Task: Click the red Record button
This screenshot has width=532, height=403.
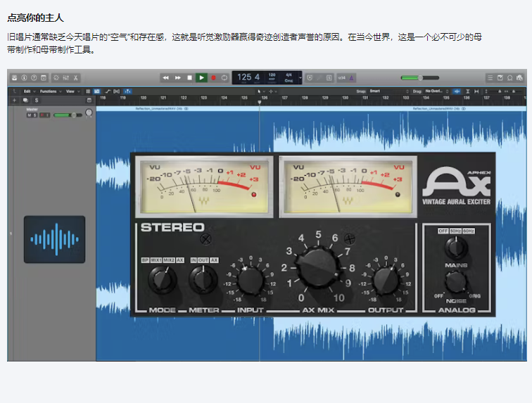Action: [213, 77]
